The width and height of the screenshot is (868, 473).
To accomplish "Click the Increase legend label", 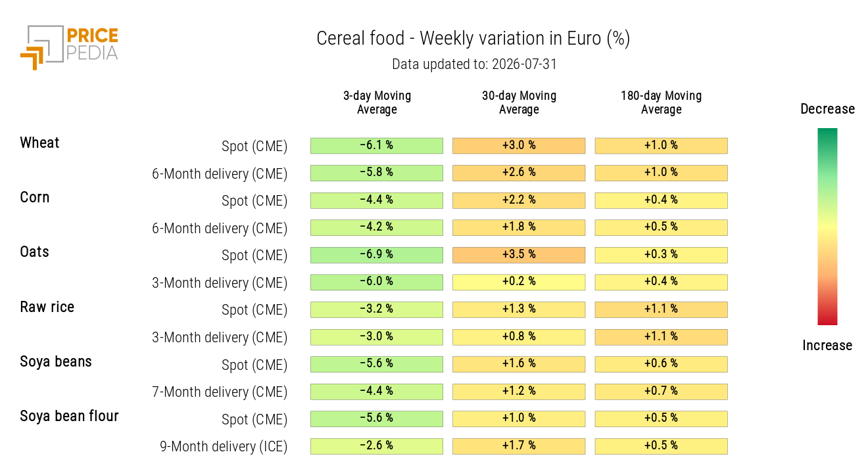I will 827,346.
